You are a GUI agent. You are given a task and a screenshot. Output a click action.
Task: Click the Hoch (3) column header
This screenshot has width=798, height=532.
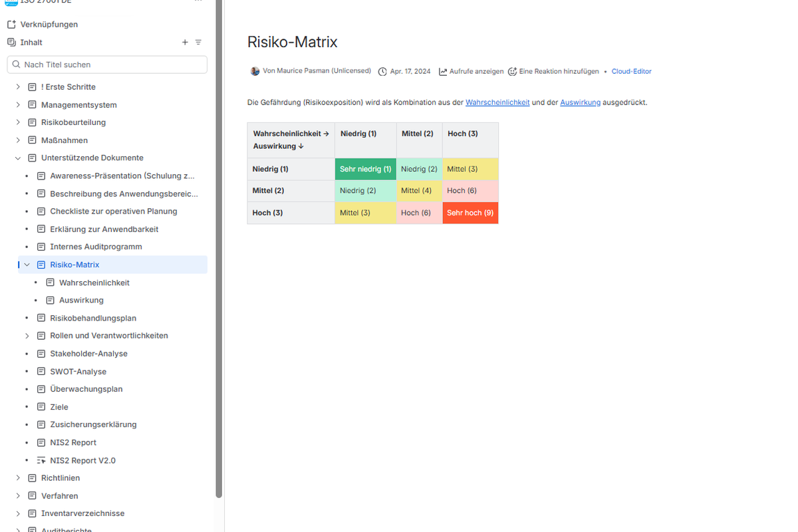click(x=470, y=140)
